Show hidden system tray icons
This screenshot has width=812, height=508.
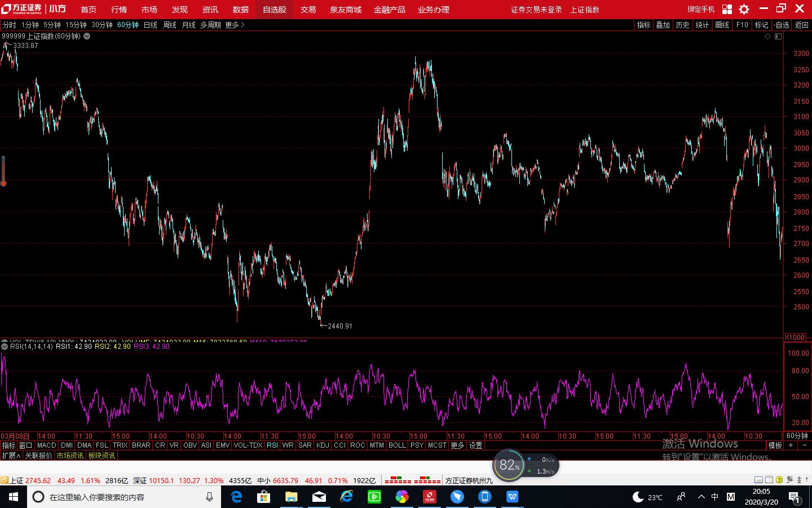coord(701,497)
